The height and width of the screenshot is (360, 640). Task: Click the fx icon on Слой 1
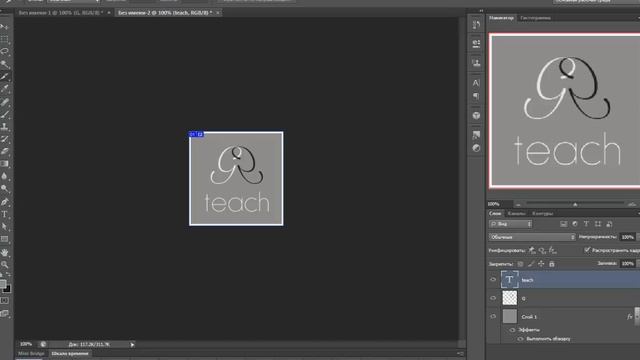click(x=629, y=317)
